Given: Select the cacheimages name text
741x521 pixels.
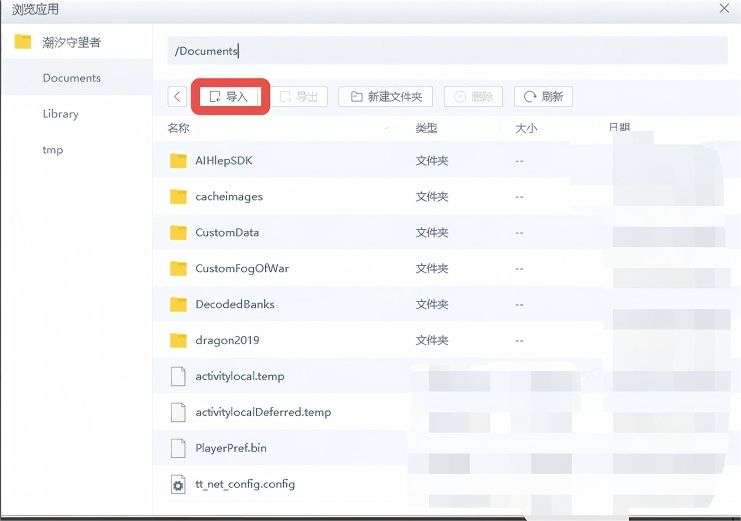Looking at the screenshot, I should 229,197.
